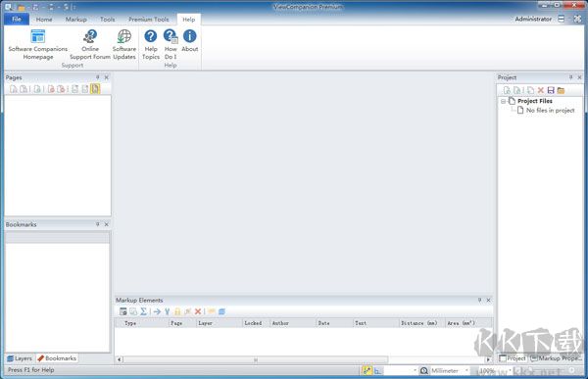Click the sum (sigma) icon in Markup Elements

coord(144,311)
